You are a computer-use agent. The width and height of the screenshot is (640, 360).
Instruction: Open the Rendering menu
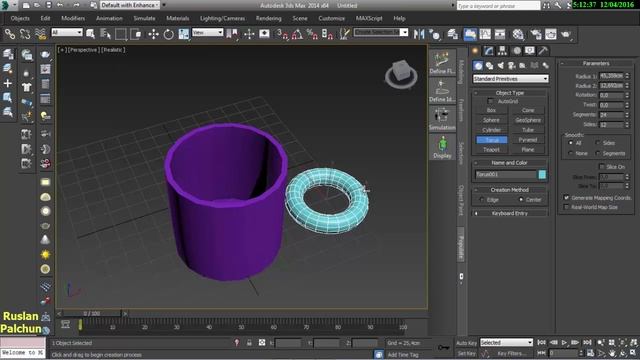point(269,18)
